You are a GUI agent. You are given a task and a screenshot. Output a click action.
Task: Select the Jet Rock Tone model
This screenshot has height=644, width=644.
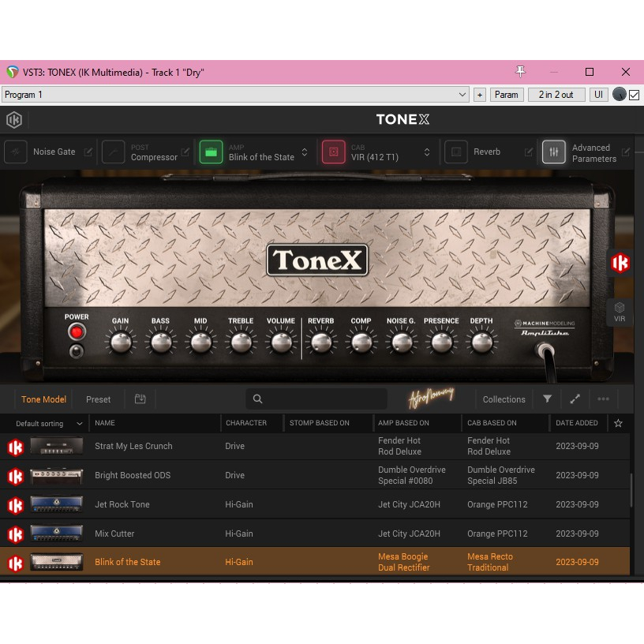pyautogui.click(x=315, y=504)
